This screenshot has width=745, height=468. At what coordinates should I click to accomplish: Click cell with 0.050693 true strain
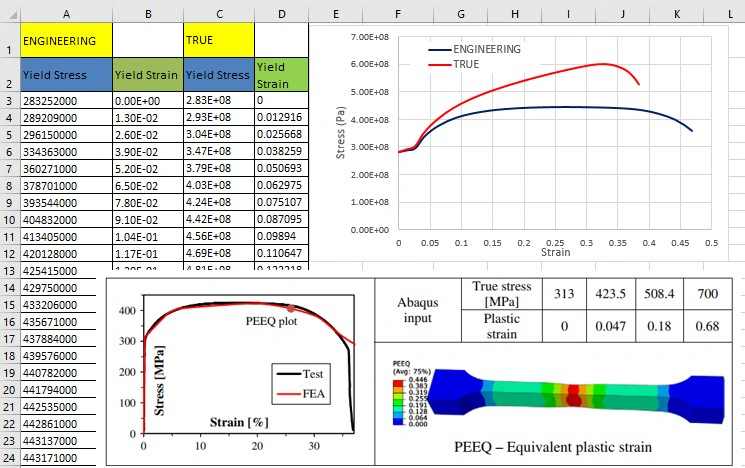tap(282, 169)
